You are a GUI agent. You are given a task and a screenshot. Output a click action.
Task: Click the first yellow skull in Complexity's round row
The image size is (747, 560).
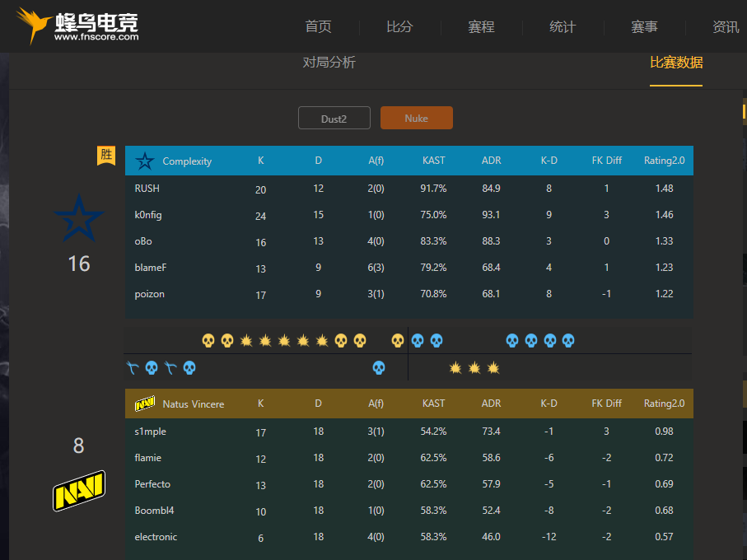(208, 340)
